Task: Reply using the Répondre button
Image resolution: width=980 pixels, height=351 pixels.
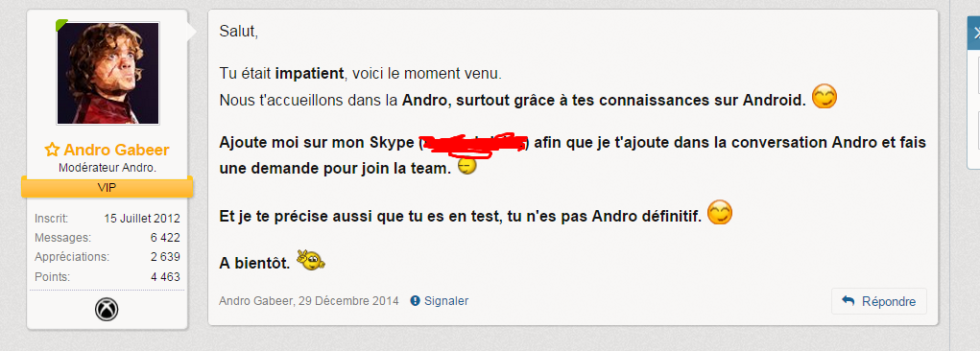Action: point(879,302)
